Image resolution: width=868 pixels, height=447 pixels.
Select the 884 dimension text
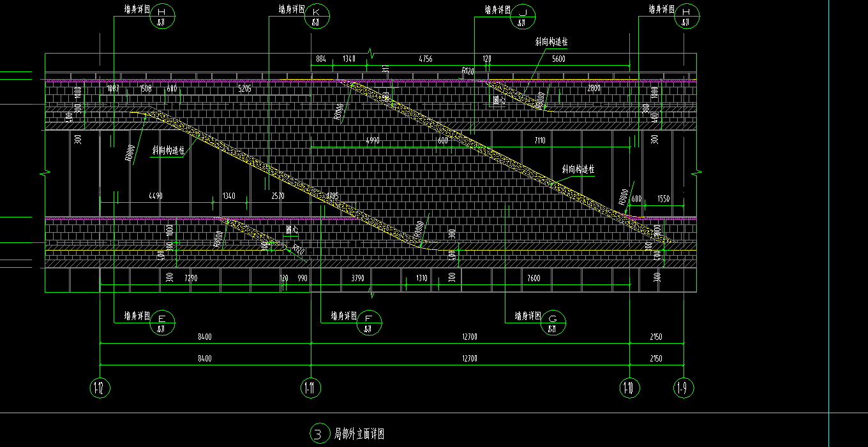[321, 59]
